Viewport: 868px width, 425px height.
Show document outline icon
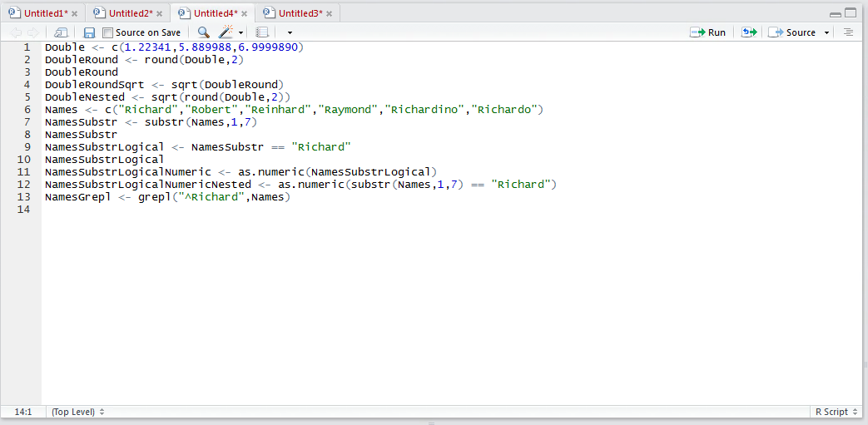[x=848, y=32]
